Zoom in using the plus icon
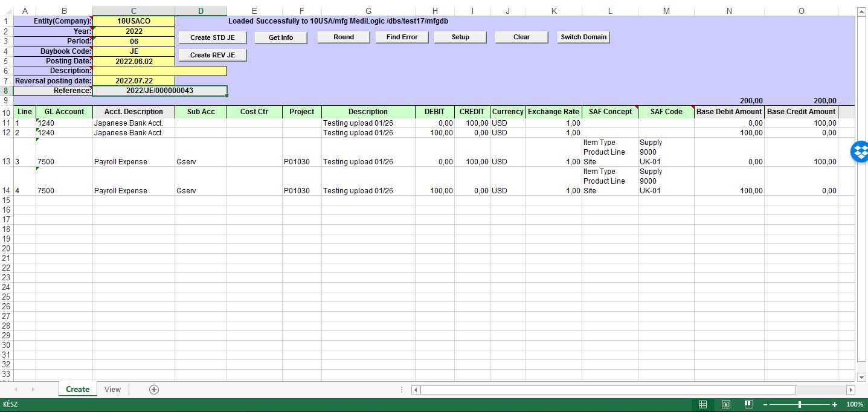 pos(834,405)
